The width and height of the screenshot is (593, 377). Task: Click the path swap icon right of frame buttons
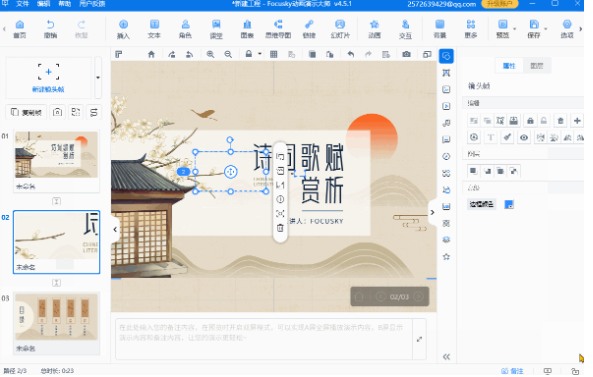tap(94, 112)
